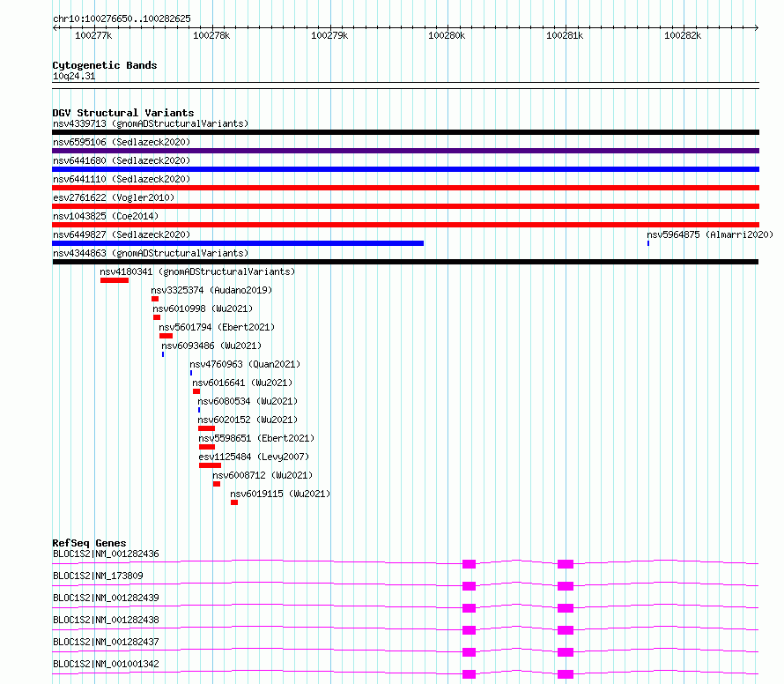Image resolution: width=784 pixels, height=684 pixels.
Task: Select the nsv6441680 (Sedlazeck2020) label
Action: (x=122, y=160)
